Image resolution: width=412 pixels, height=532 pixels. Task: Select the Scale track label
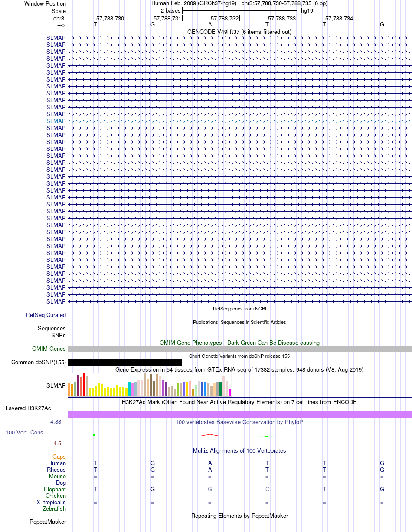point(59,10)
